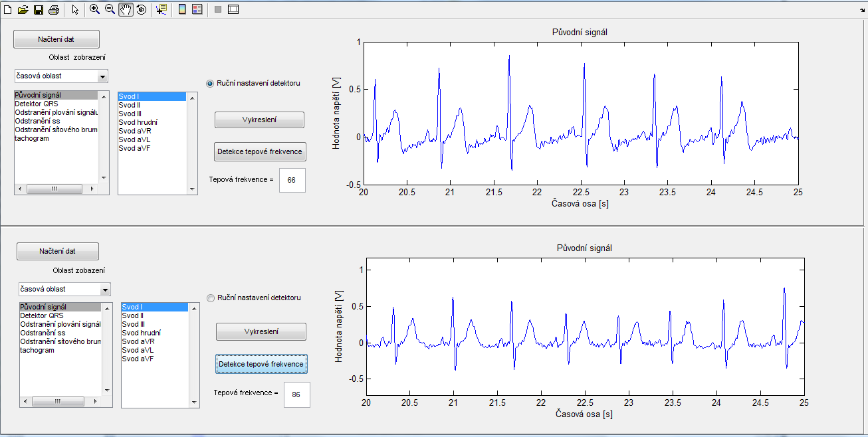Viewport: 868px width, 437px height.
Task: Select the Rotate 3D tool
Action: (141, 10)
